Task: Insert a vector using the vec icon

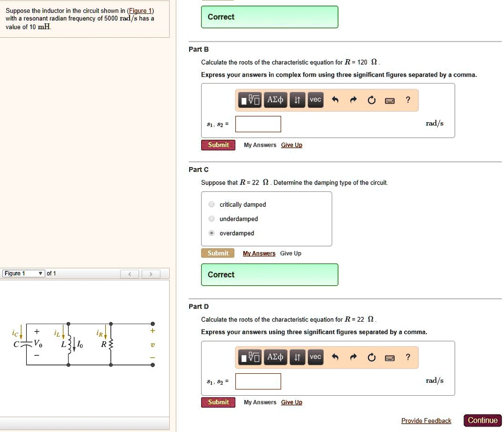Action: click(315, 99)
